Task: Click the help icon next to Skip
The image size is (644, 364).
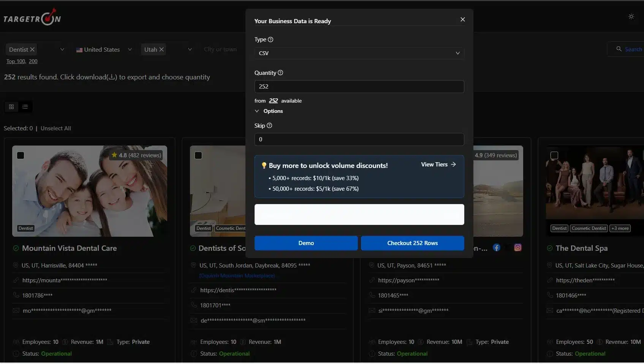Action: point(269,126)
